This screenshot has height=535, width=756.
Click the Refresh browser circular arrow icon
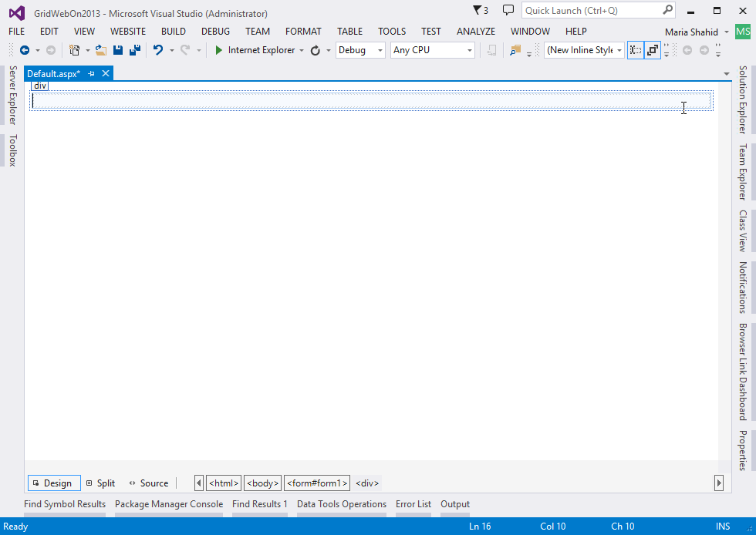tap(316, 50)
